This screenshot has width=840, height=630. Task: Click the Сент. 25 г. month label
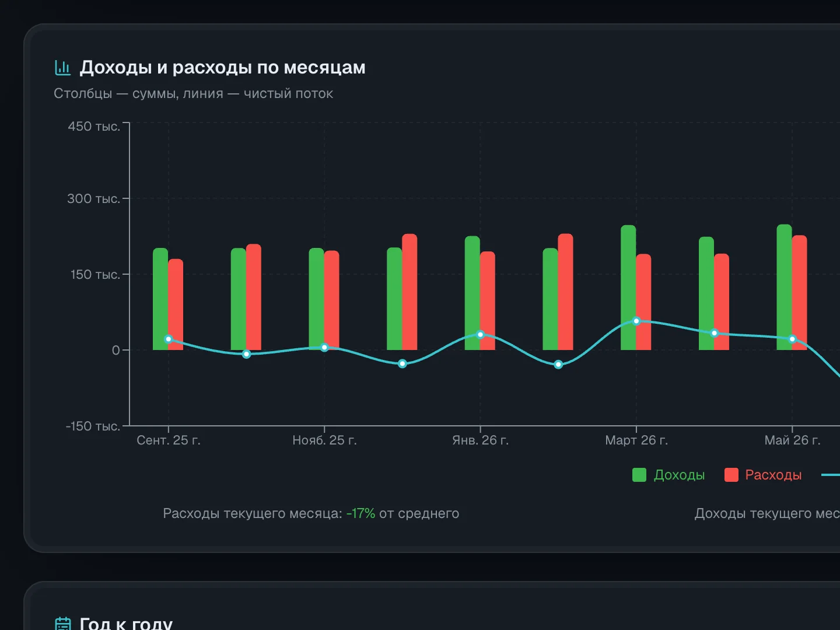[169, 440]
